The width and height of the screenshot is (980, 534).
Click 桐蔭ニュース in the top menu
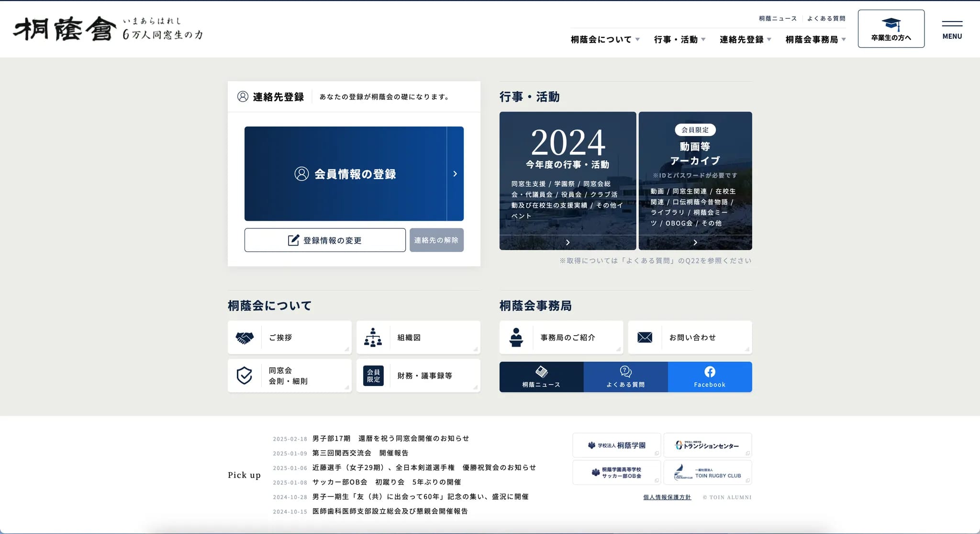click(778, 19)
